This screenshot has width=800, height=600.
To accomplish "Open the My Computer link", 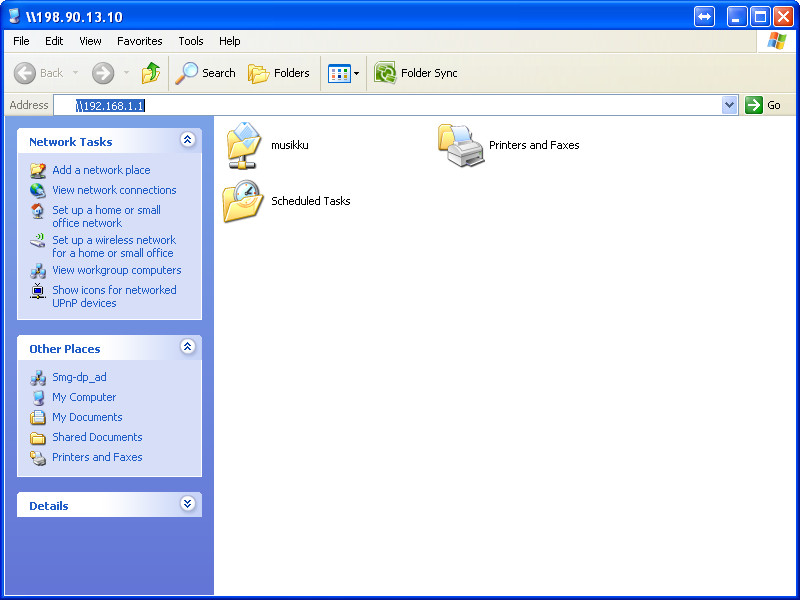I will click(84, 397).
